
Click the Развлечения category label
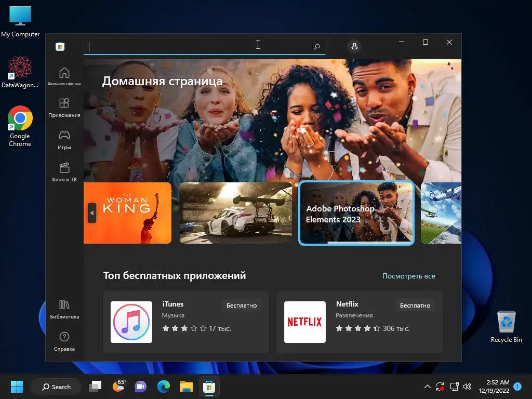[354, 315]
